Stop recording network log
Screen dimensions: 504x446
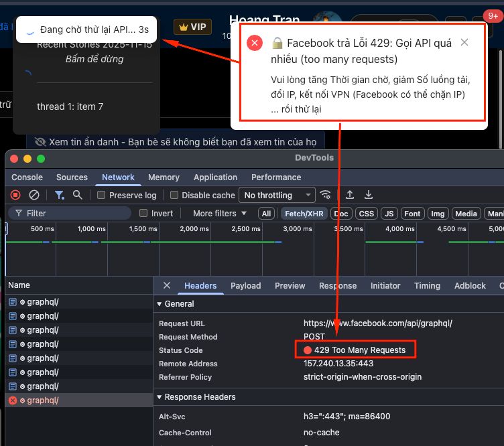[x=15, y=195]
